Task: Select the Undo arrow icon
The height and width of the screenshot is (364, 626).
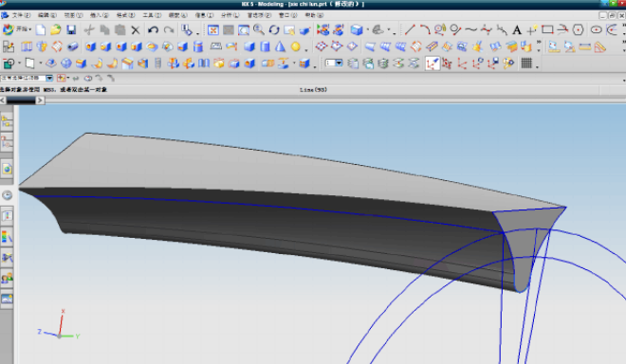Action: tap(153, 30)
